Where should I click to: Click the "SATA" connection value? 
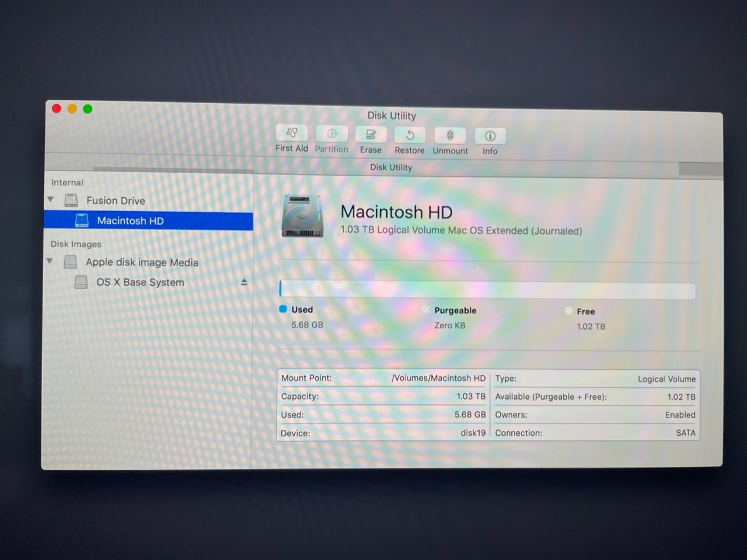click(686, 433)
